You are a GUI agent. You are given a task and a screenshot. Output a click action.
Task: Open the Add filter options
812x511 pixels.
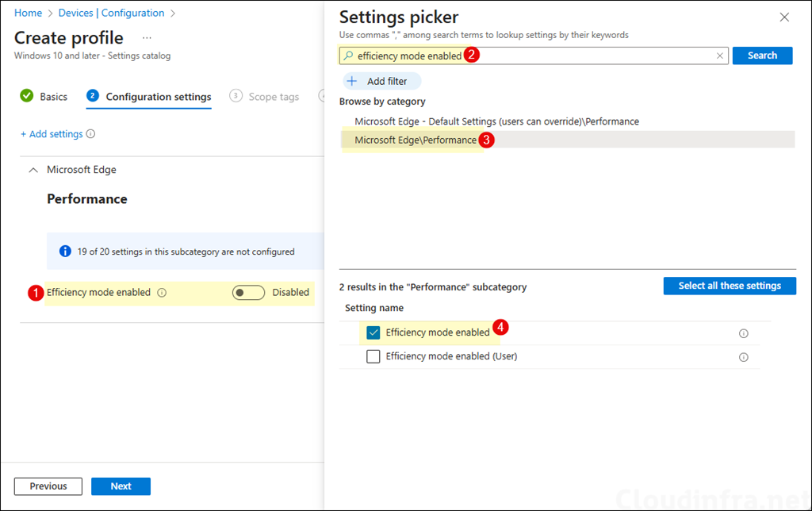point(381,80)
